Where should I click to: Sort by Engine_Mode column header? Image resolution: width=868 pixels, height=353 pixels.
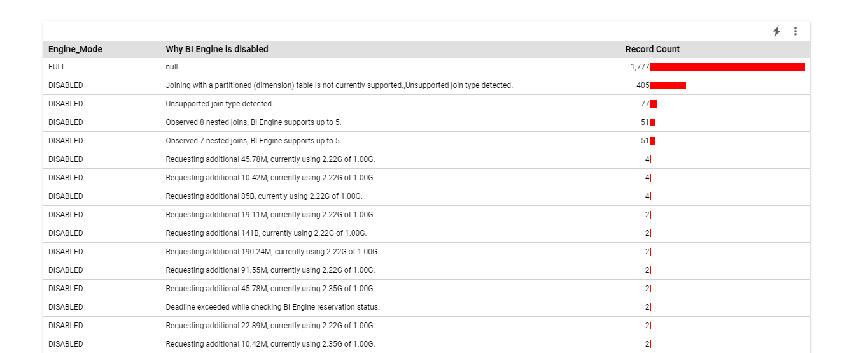pos(75,49)
